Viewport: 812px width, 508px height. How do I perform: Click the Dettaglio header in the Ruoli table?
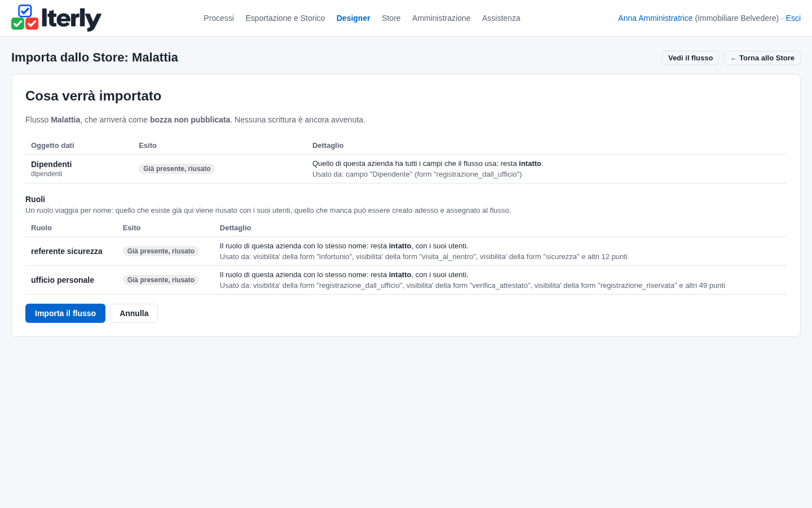pyautogui.click(x=235, y=228)
